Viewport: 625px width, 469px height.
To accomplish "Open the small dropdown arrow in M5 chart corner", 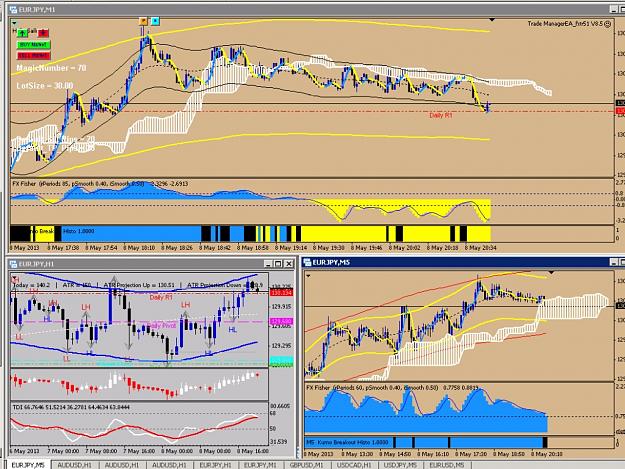I will [x=308, y=276].
